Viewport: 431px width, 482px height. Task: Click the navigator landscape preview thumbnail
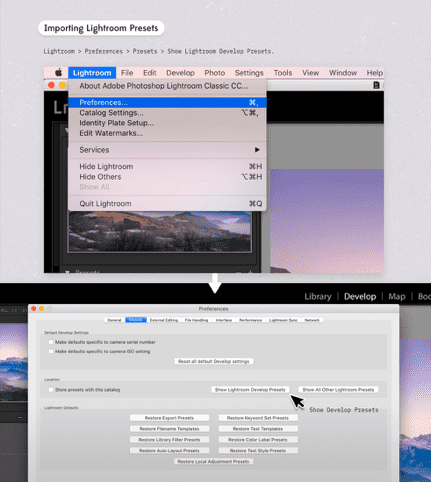point(160,231)
